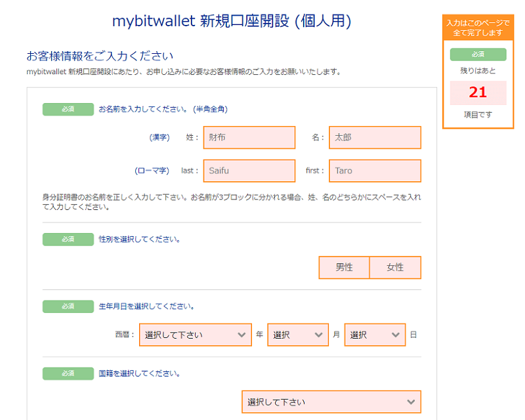Click the page title mybitwallet 新規口座開設
The width and height of the screenshot is (525, 420).
232,21
